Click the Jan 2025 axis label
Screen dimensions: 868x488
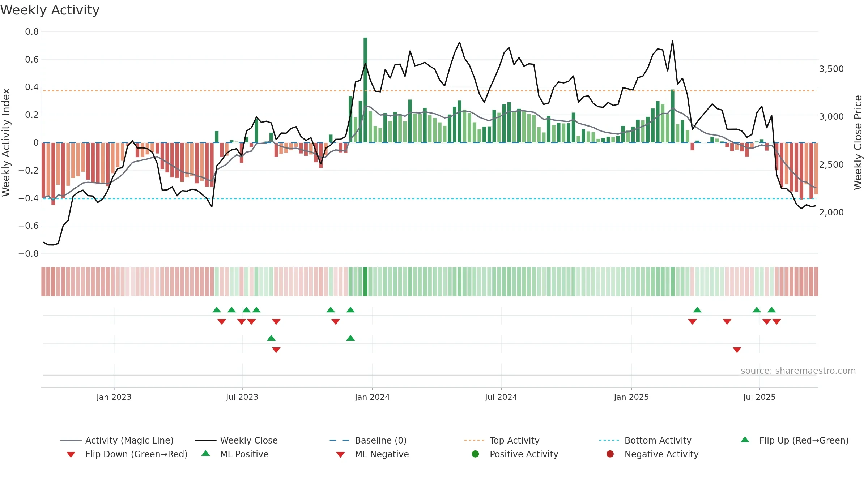(x=631, y=397)
